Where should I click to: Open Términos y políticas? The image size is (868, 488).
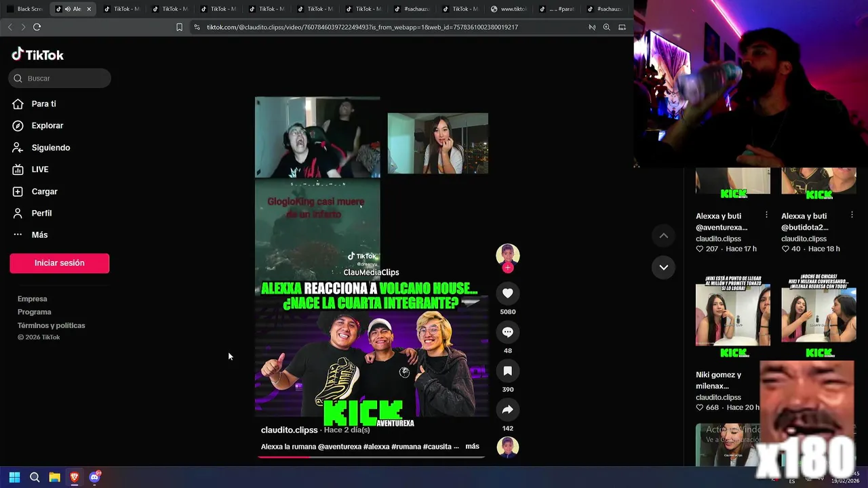pos(52,325)
